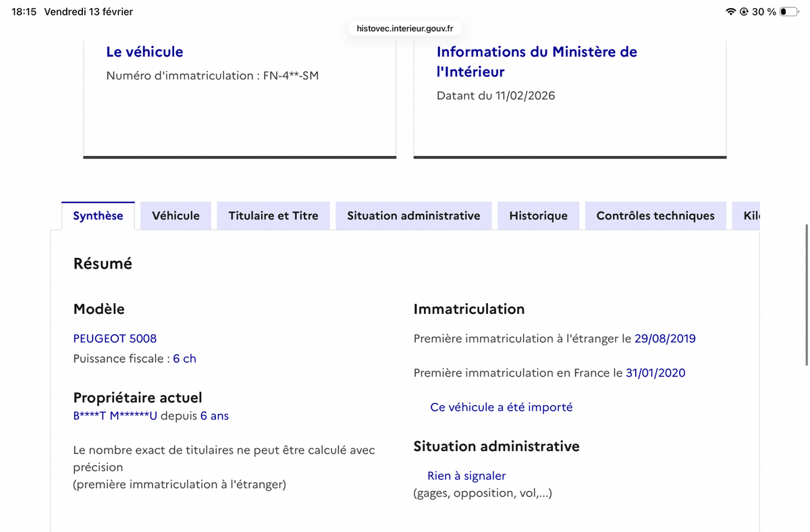The height and width of the screenshot is (532, 810).
Task: Click the date 29/08/2019
Action: point(665,339)
